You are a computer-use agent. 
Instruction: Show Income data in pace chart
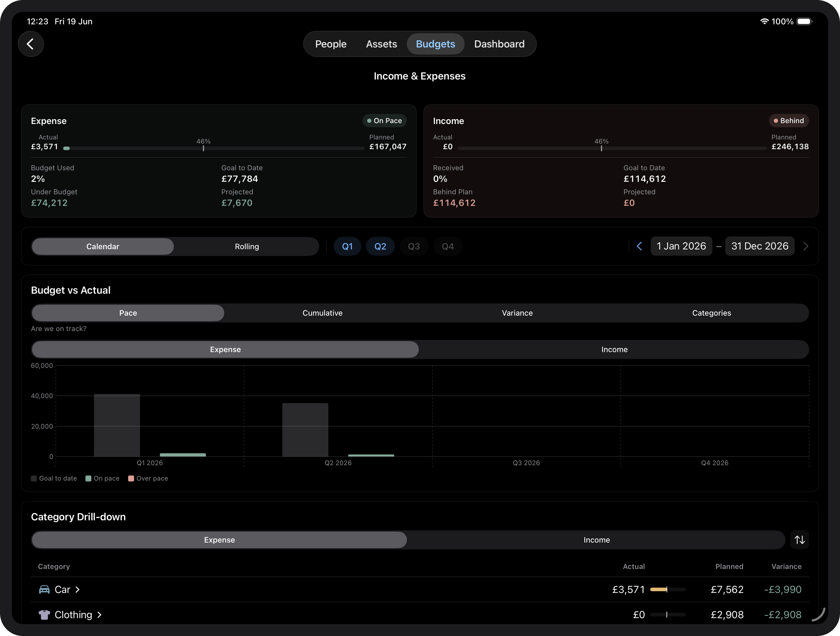point(615,349)
